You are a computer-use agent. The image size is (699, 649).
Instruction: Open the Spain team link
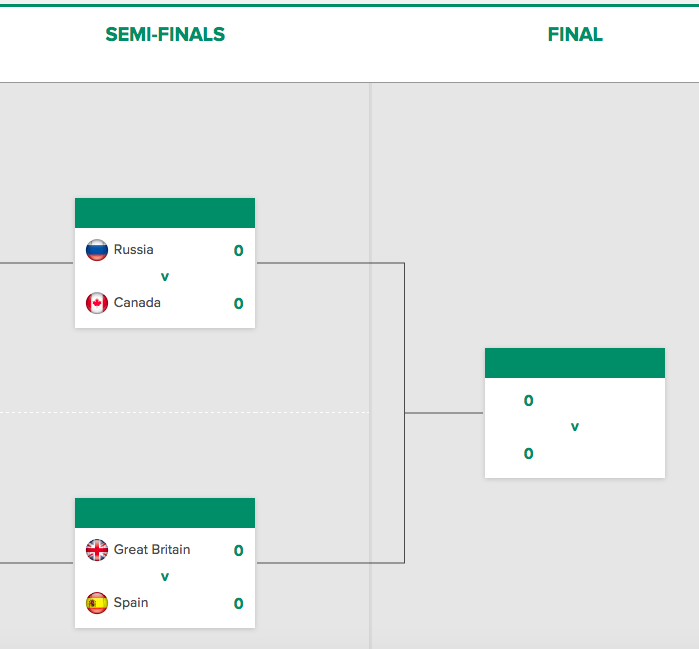tap(131, 603)
